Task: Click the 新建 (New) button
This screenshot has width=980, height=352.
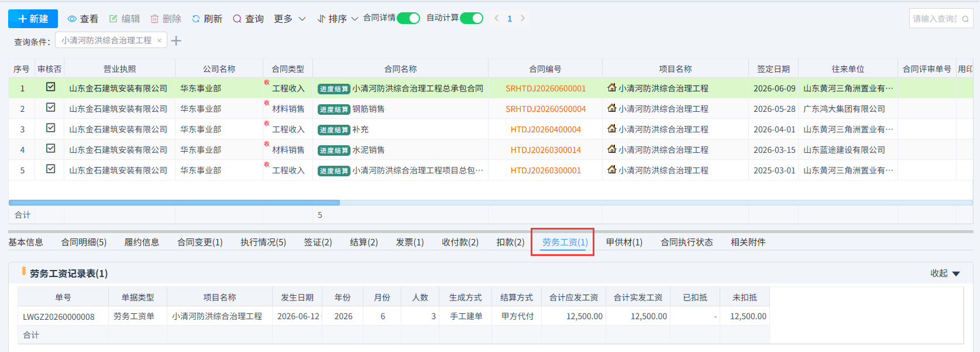Action: [x=33, y=19]
